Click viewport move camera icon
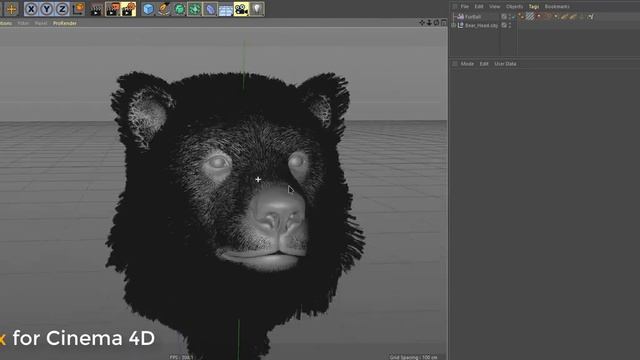The image size is (640, 360). coord(422,23)
